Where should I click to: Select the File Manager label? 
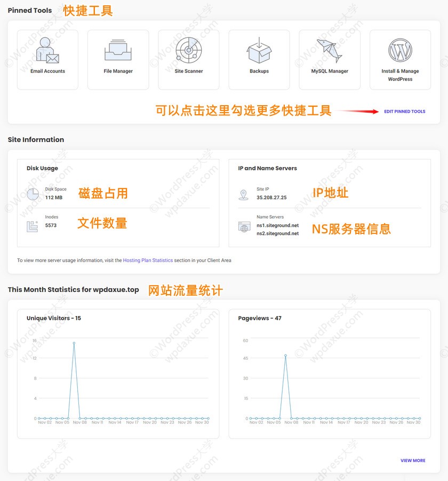118,71
